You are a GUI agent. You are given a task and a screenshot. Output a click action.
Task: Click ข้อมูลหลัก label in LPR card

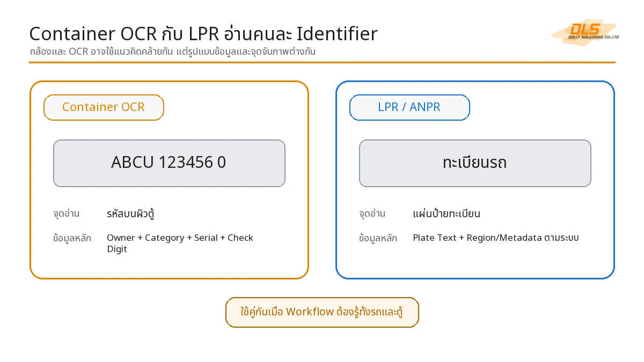click(x=378, y=238)
